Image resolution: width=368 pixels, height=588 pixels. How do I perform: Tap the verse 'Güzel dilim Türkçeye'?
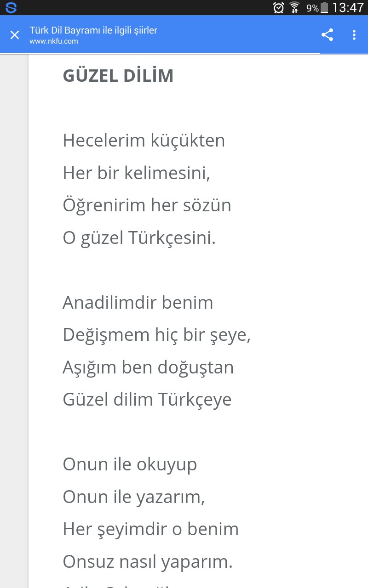pos(147,399)
